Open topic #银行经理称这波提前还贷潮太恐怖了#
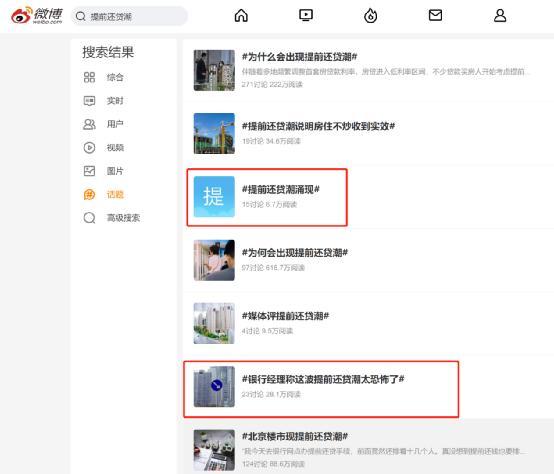The width and height of the screenshot is (554, 474). 323,379
